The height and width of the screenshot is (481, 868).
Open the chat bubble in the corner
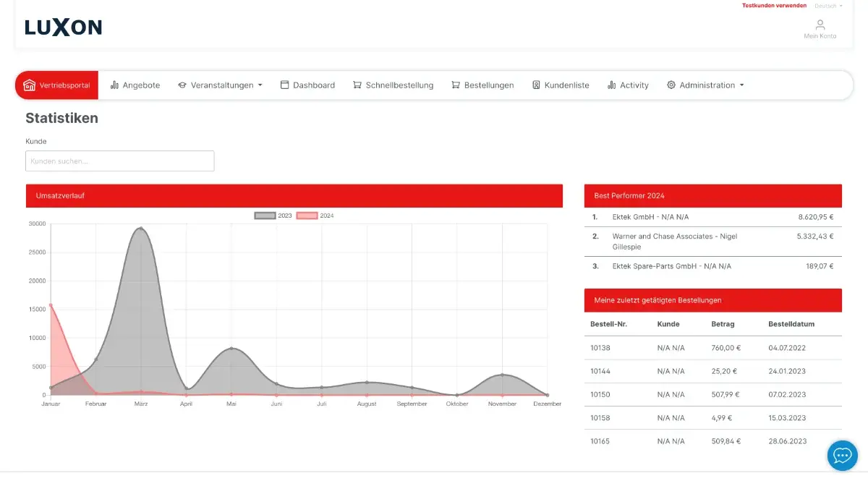click(x=841, y=456)
